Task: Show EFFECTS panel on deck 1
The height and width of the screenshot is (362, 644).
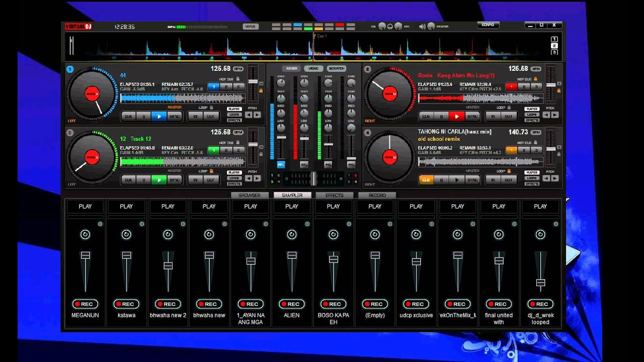Action: (x=234, y=120)
